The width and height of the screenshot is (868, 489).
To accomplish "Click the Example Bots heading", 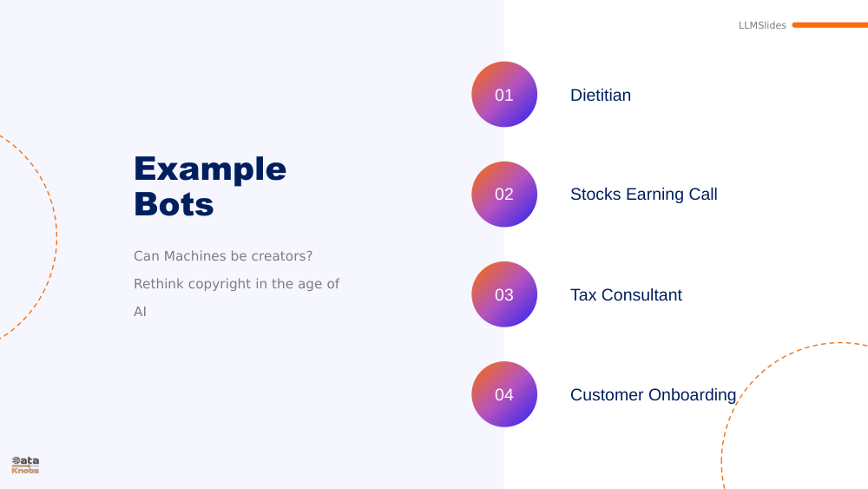I will point(210,186).
